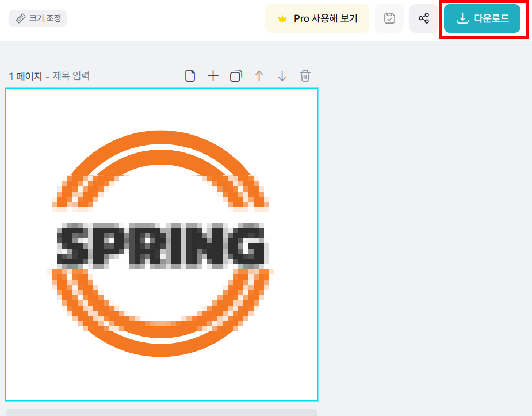
Task: Move the page up with the arrow icon
Action: pyautogui.click(x=259, y=75)
